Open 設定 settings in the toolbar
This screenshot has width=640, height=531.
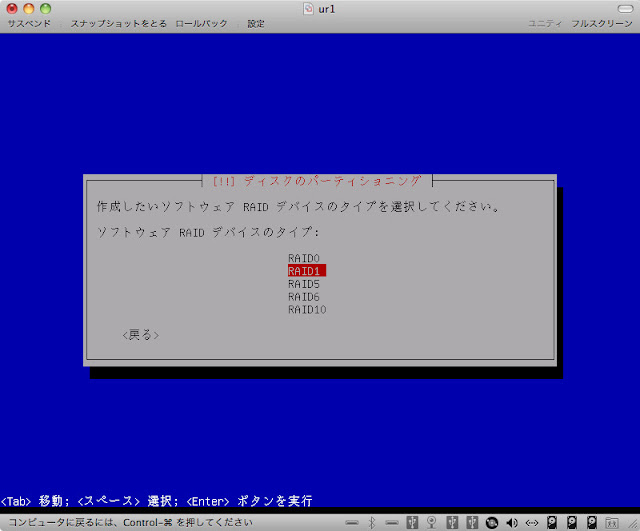click(256, 24)
